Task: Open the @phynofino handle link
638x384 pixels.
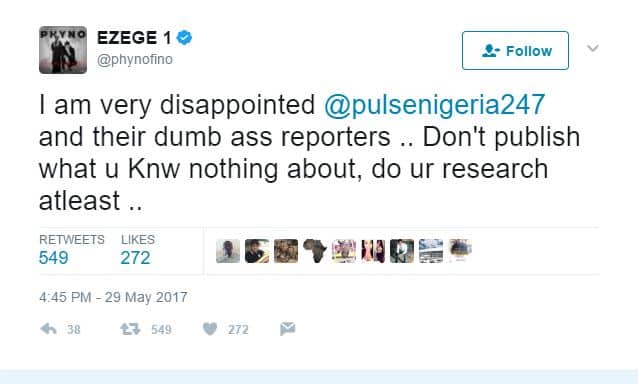Action: [135, 59]
